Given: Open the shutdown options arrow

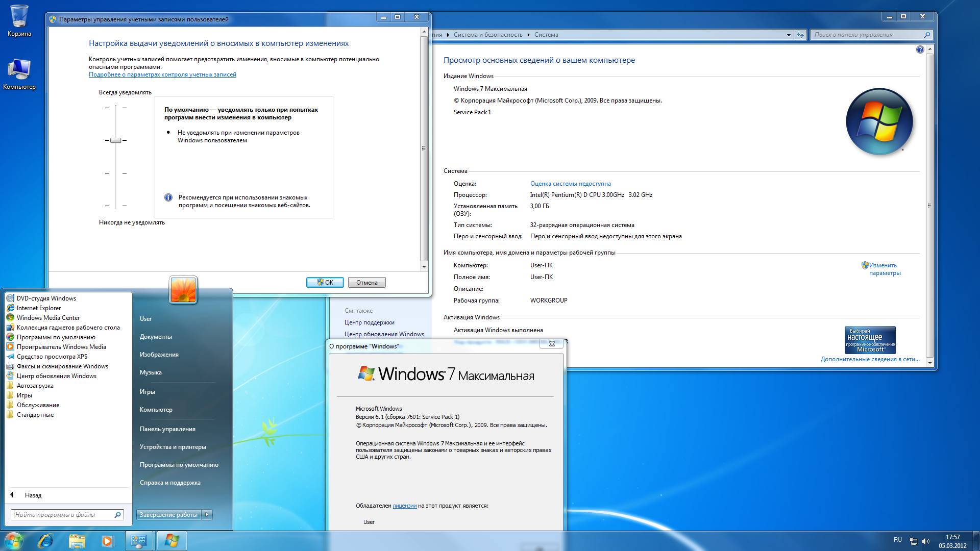Looking at the screenshot, I should tap(207, 515).
